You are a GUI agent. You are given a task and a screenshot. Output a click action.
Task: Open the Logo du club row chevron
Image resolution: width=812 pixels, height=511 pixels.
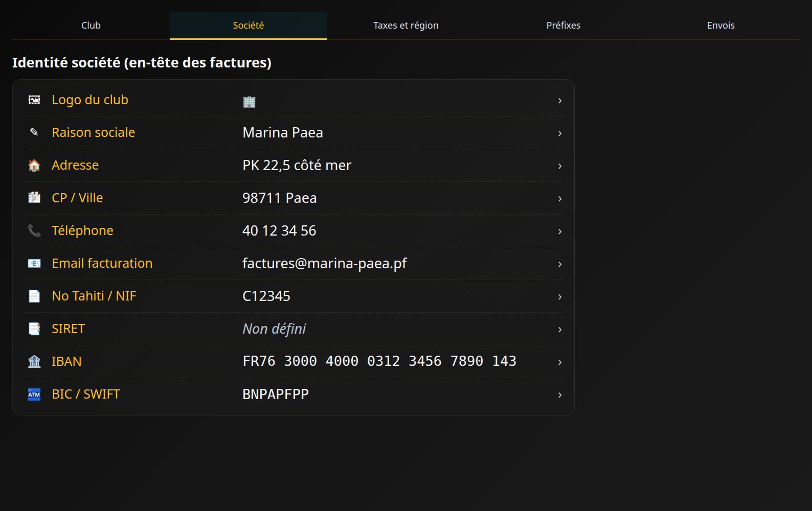point(560,101)
